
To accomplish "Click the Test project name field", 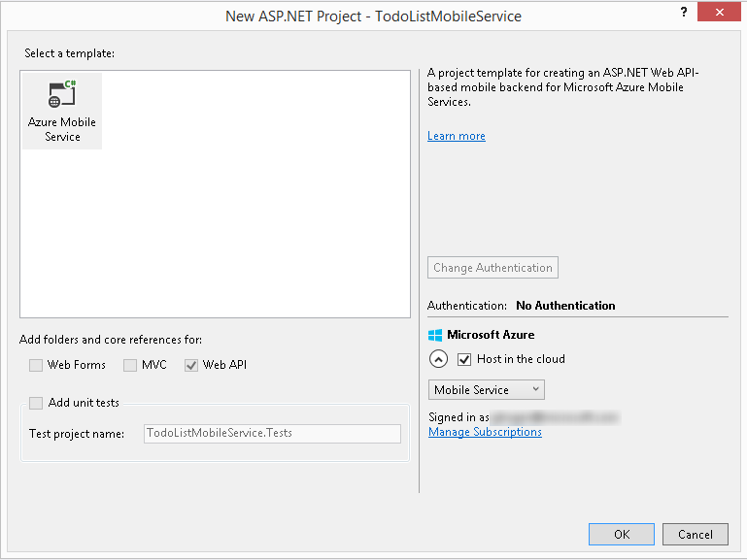I will [x=272, y=434].
